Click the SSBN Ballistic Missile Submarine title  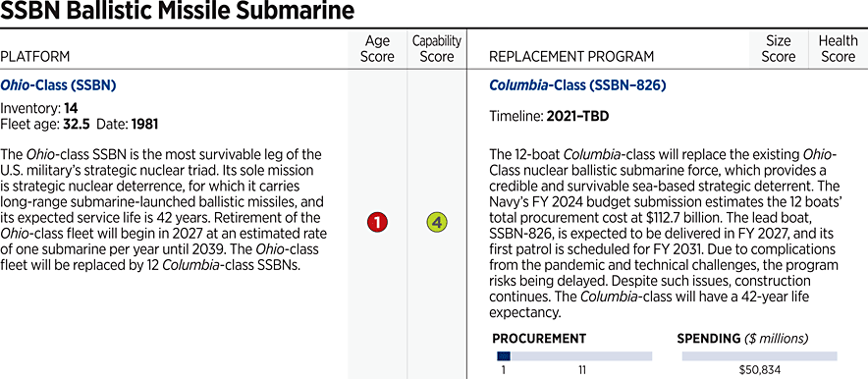(177, 11)
